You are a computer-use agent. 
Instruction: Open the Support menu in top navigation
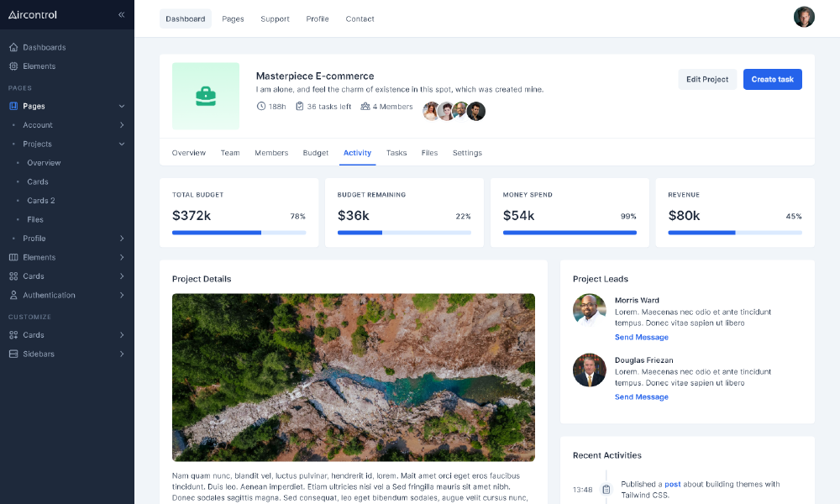point(275,18)
